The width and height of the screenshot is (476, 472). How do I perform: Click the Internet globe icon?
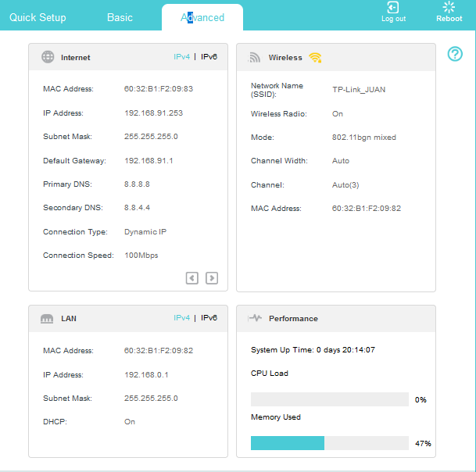[48, 57]
